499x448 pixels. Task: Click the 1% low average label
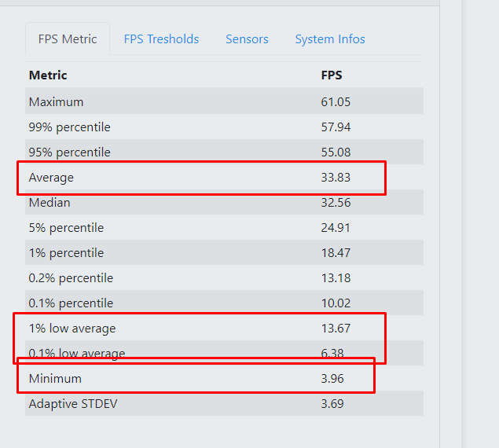coord(72,329)
